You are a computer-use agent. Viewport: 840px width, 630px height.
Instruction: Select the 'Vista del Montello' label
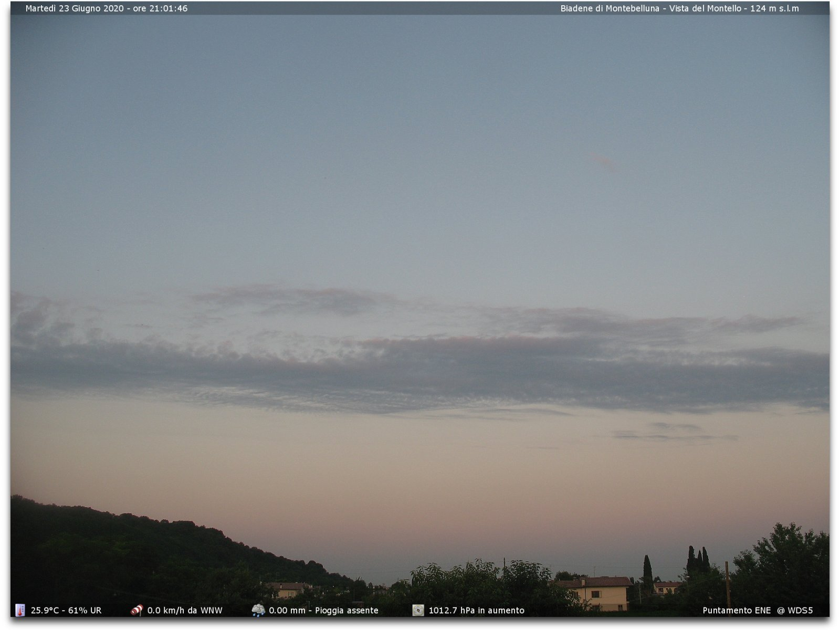click(705, 8)
